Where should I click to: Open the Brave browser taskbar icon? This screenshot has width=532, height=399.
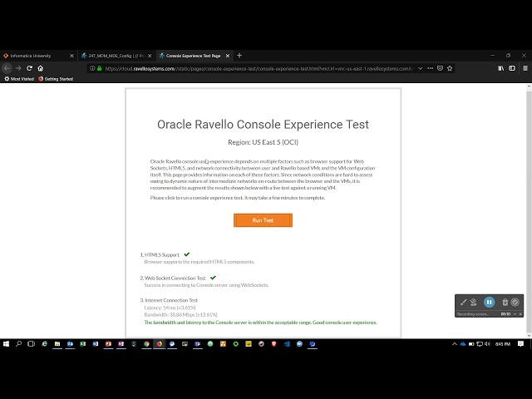[x=273, y=343]
